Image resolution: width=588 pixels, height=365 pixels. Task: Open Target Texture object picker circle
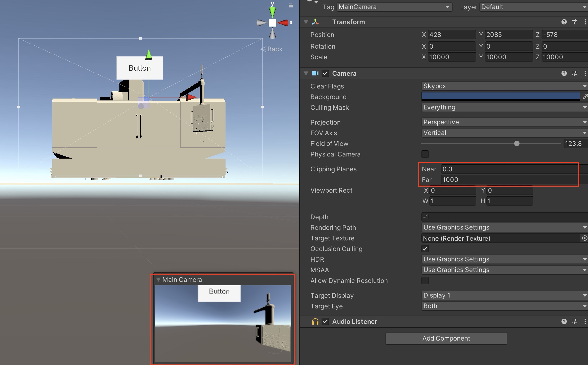coord(584,238)
